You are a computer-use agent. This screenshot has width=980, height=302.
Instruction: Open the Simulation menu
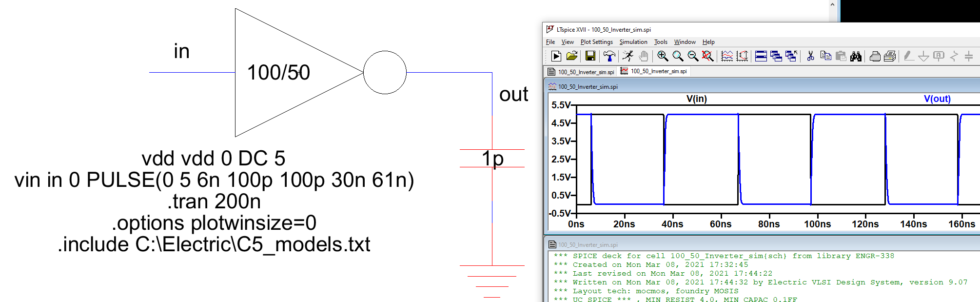(x=633, y=42)
